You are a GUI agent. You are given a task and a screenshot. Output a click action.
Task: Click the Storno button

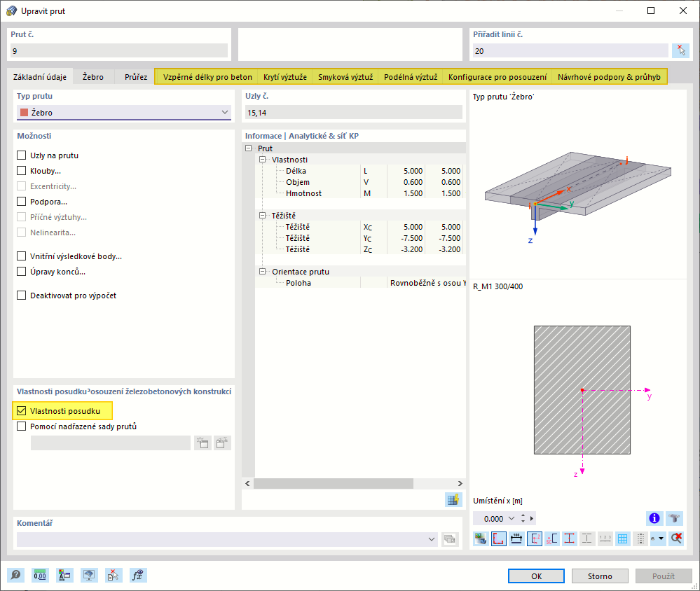coord(600,576)
